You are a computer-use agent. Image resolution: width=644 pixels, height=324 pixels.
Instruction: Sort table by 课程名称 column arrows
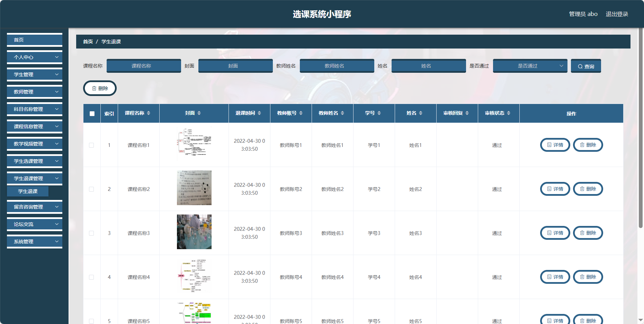click(149, 113)
